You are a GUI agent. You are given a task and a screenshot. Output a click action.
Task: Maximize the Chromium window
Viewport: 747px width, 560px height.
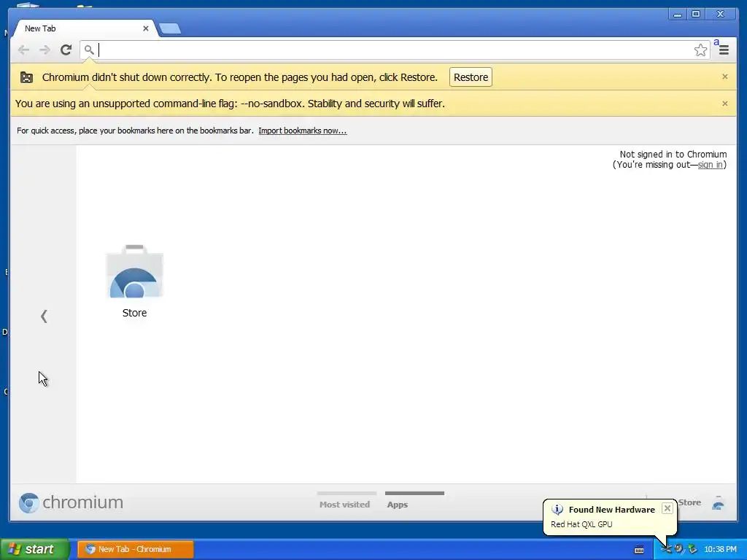695,15
